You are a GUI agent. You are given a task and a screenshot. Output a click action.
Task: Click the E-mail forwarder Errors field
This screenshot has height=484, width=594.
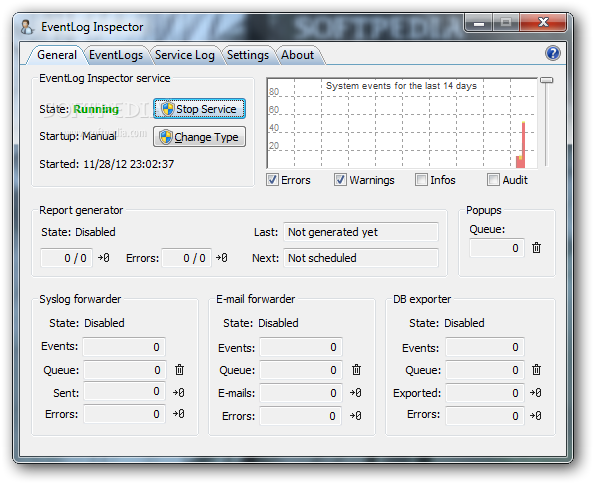tap(301, 416)
